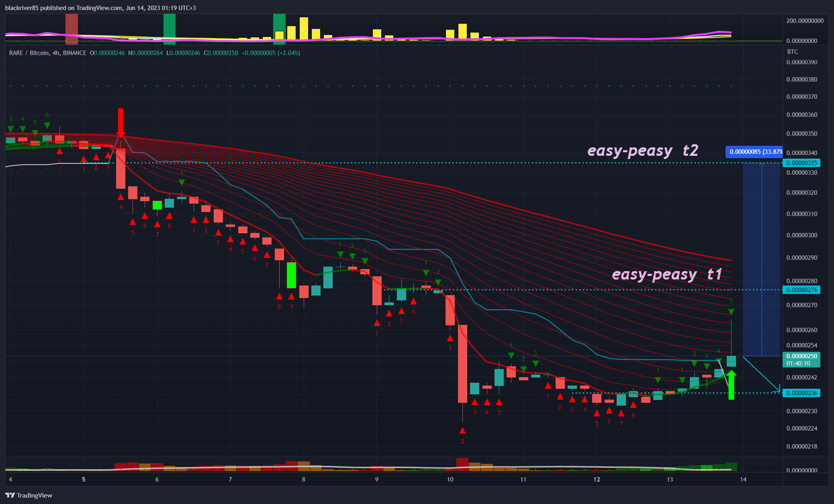Click the close value 'C0.00000250'
The width and height of the screenshot is (834, 504).
(221, 53)
